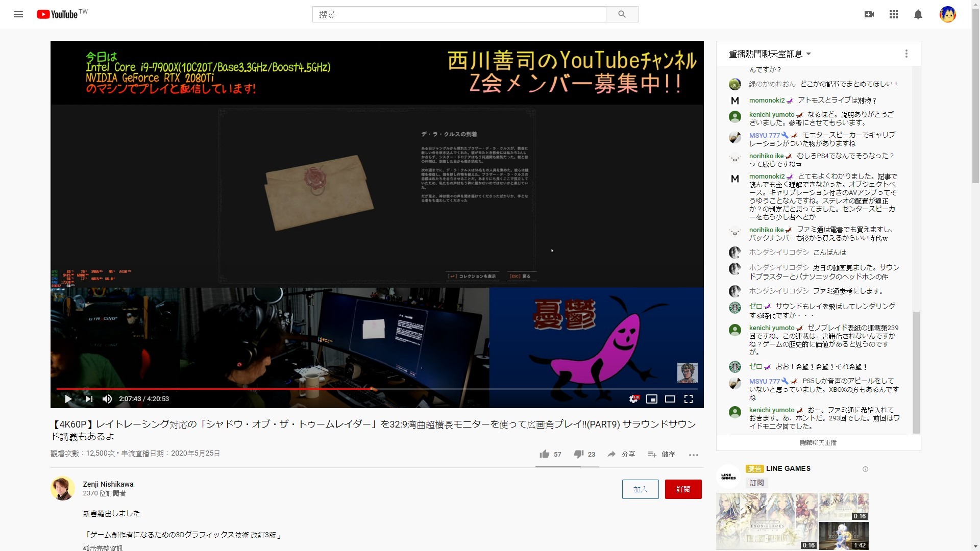The height and width of the screenshot is (551, 980).
Task: Open chat panel three-dot options menu
Action: pos(906,54)
